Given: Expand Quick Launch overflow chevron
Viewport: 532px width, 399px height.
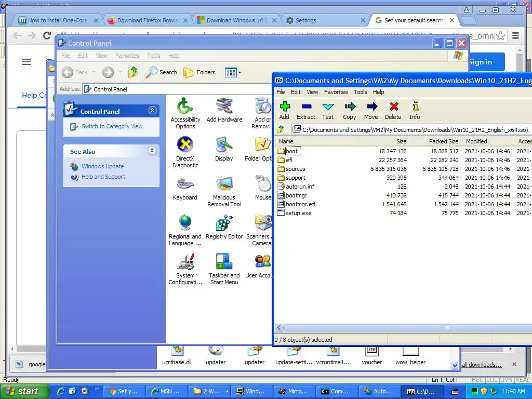Looking at the screenshot, I should coord(97,388).
